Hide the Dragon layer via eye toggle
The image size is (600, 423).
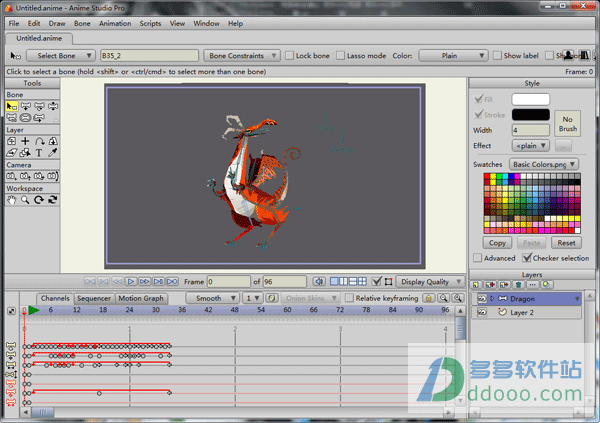(482, 299)
